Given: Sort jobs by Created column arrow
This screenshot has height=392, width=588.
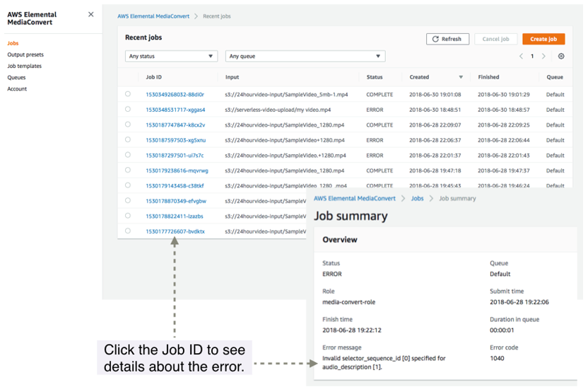Looking at the screenshot, I should click(461, 77).
